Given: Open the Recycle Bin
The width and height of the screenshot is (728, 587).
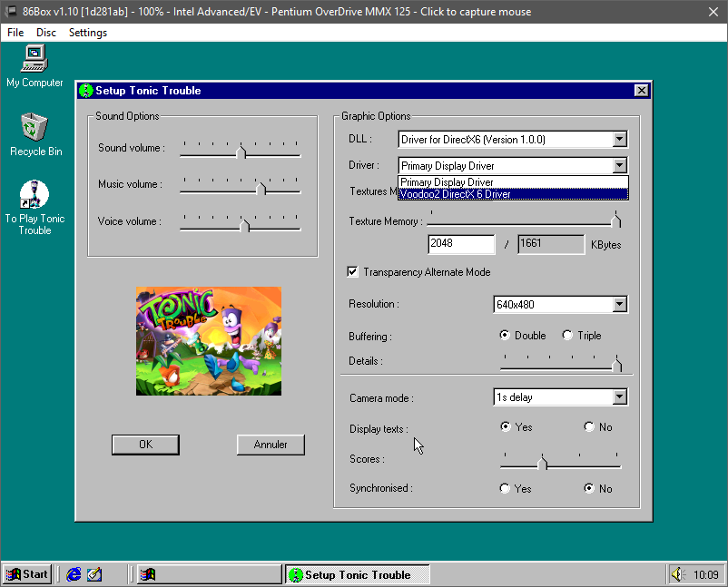Looking at the screenshot, I should [34, 127].
